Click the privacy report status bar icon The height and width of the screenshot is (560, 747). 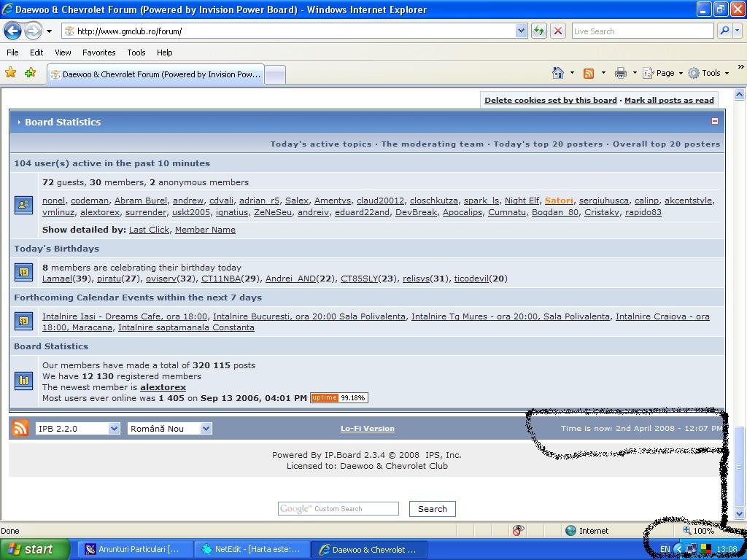pyautogui.click(x=519, y=531)
